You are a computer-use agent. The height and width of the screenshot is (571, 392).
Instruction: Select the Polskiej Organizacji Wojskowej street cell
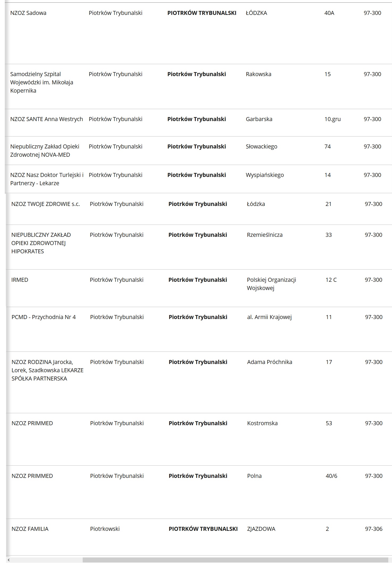tap(271, 284)
